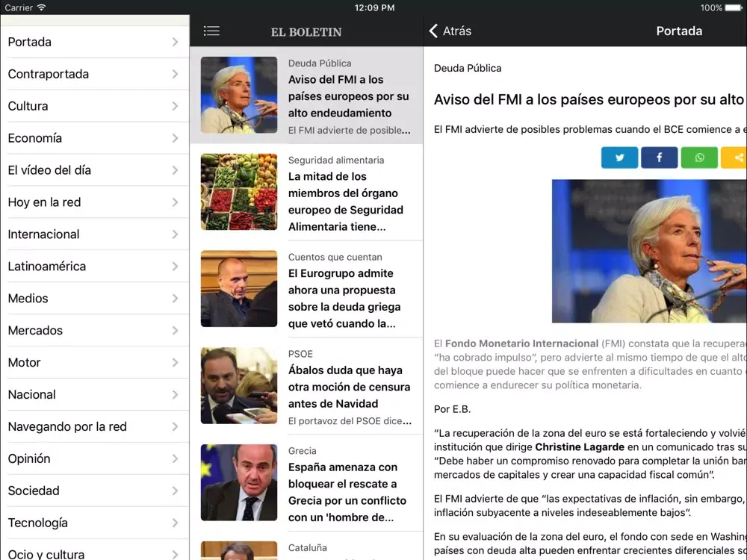Viewport: 747px width, 560px height.
Task: Tap the De Guindos Grecia thumbnail
Action: (239, 482)
